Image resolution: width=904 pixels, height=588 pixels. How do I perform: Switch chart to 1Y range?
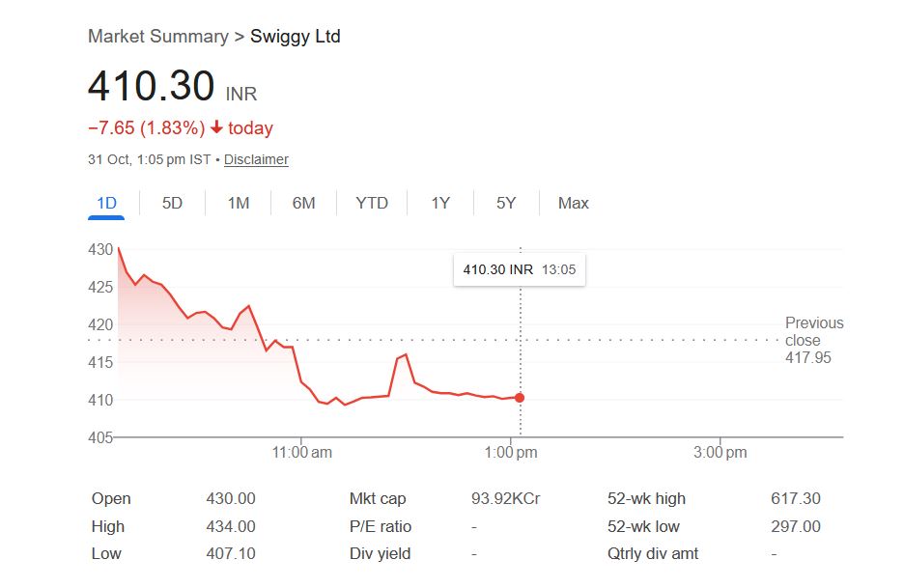point(440,203)
